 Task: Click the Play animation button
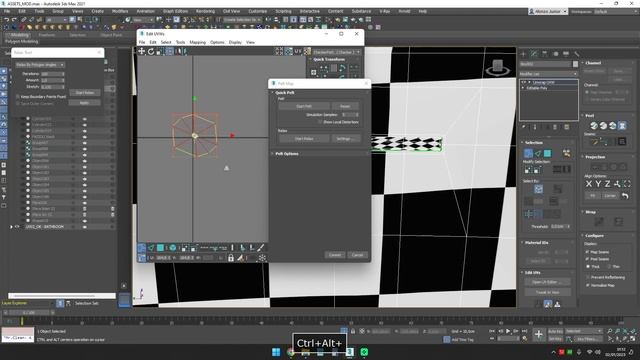click(508, 331)
